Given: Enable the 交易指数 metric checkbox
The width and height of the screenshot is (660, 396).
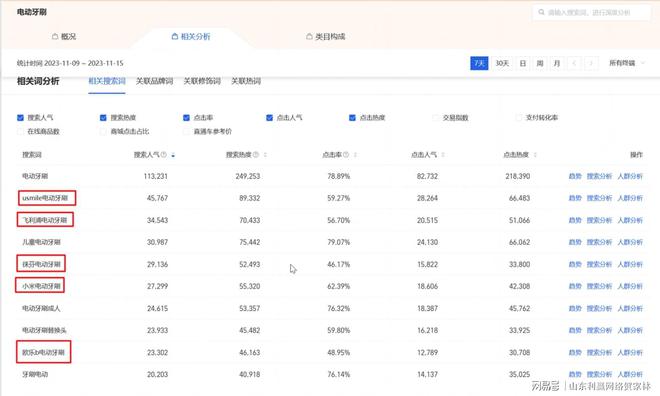Looking at the screenshot, I should (436, 117).
